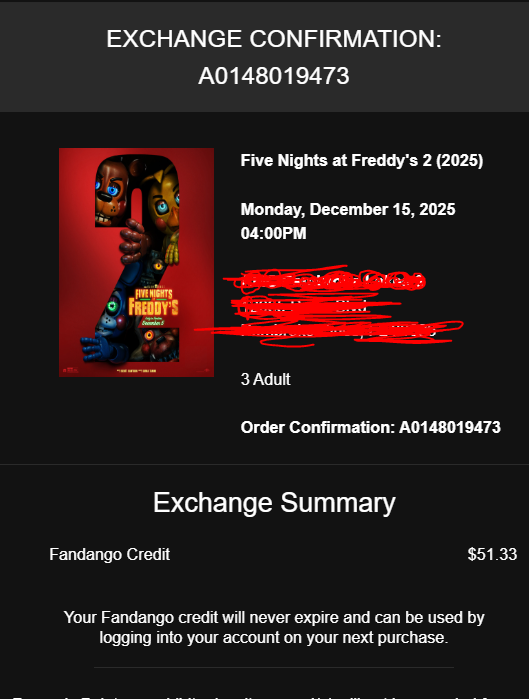Image resolution: width=529 pixels, height=699 pixels.
Task: Click the Fandango Credit label
Action: [x=110, y=555]
